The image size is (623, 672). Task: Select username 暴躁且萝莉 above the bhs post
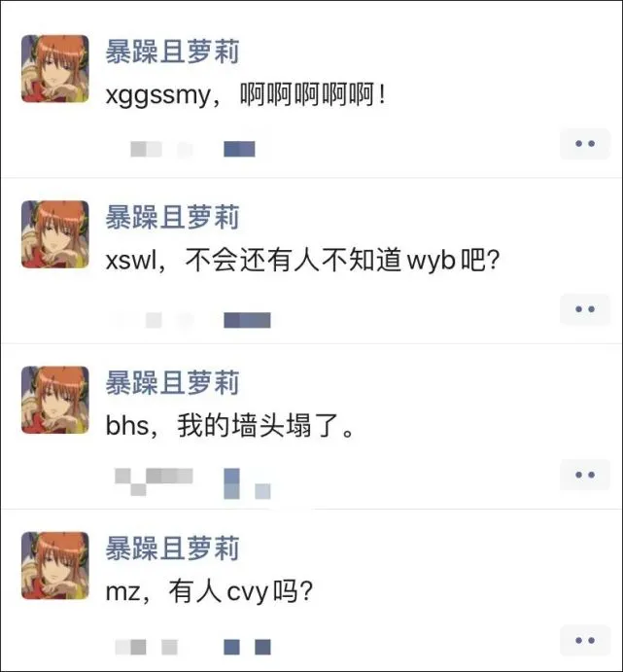(172, 383)
